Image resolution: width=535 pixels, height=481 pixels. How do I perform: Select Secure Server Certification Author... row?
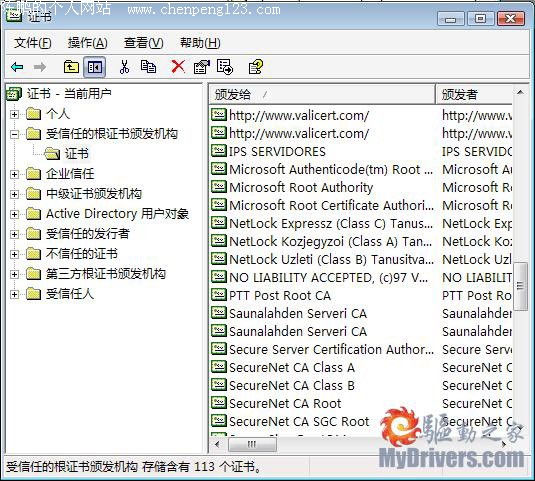361,349
